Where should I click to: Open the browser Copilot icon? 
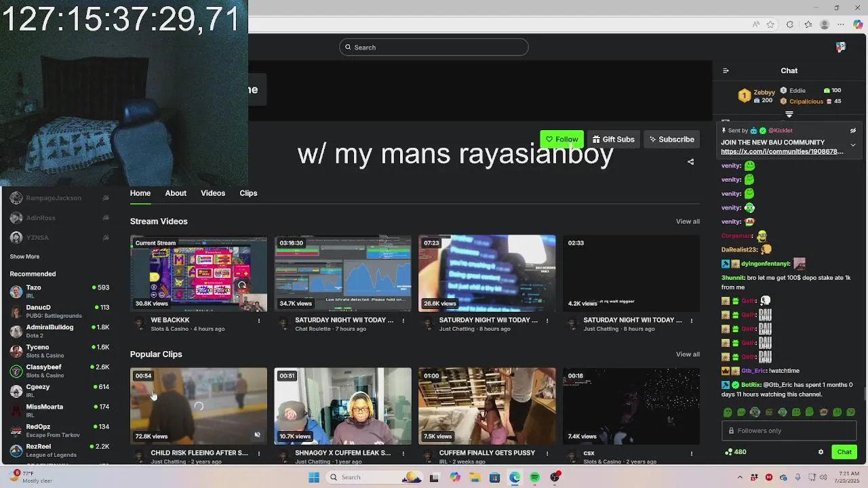click(858, 24)
